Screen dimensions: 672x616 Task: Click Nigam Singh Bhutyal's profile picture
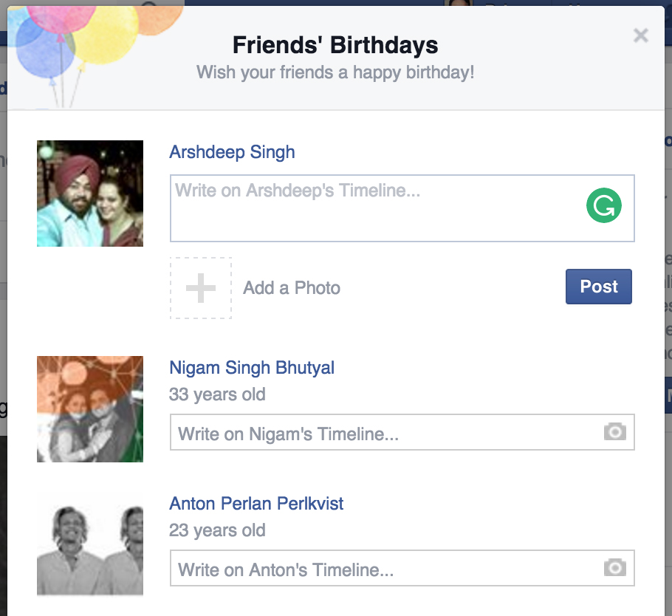90,409
